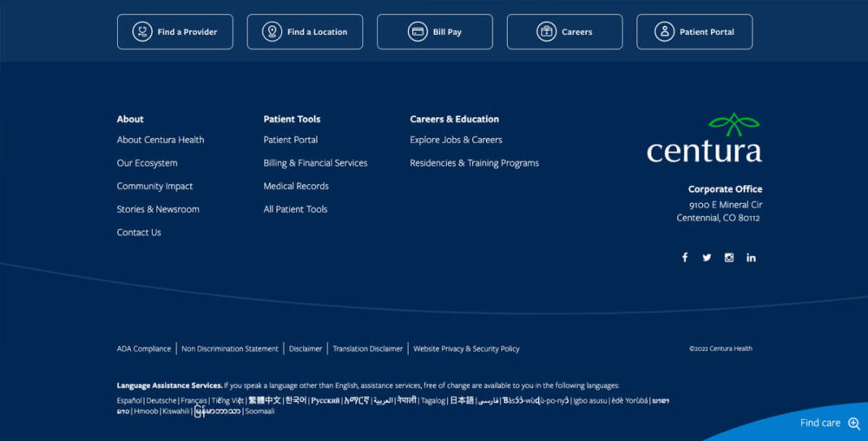Open Explore Jobs & Careers link
The image size is (868, 441).
[x=456, y=140]
